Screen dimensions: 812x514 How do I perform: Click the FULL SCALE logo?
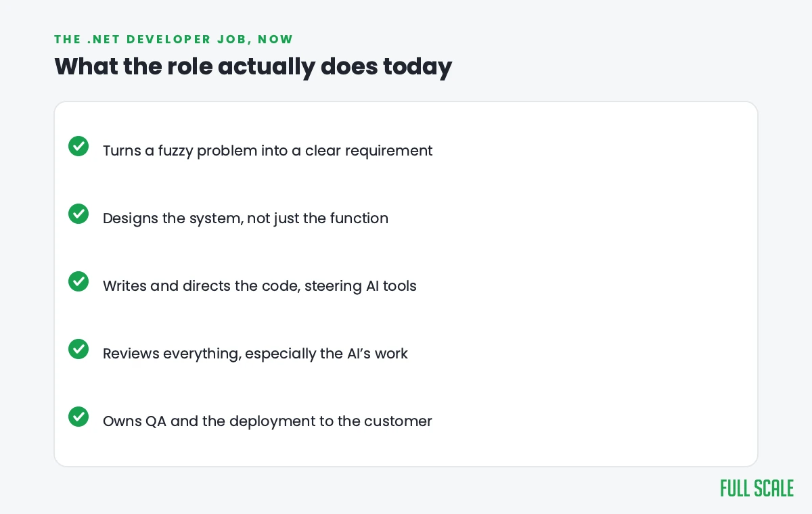pos(757,488)
